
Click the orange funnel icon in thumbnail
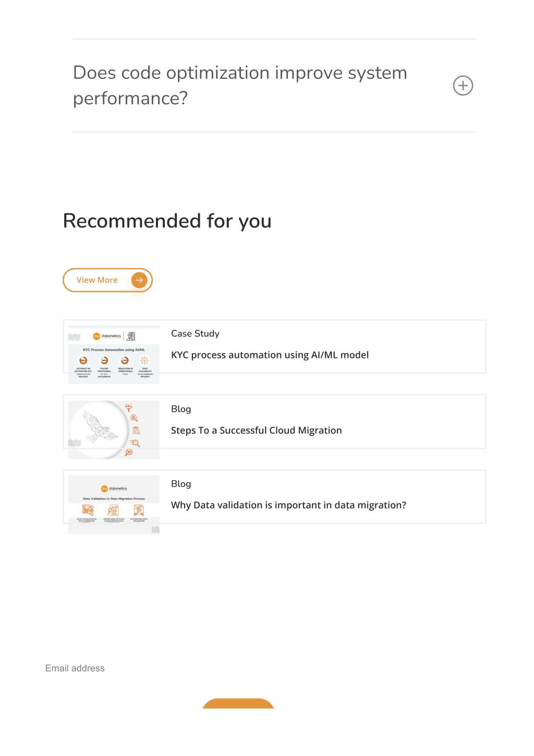pyautogui.click(x=129, y=407)
